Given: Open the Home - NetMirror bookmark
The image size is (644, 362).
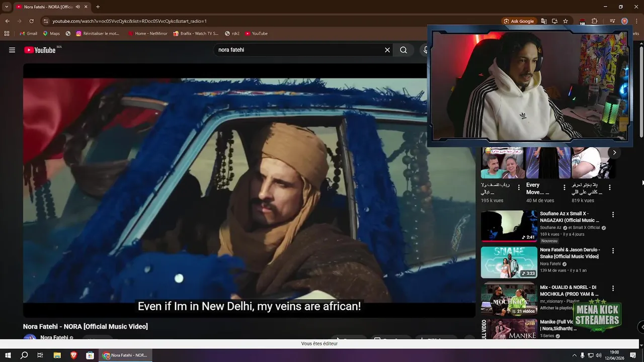Looking at the screenshot, I should pyautogui.click(x=147, y=34).
